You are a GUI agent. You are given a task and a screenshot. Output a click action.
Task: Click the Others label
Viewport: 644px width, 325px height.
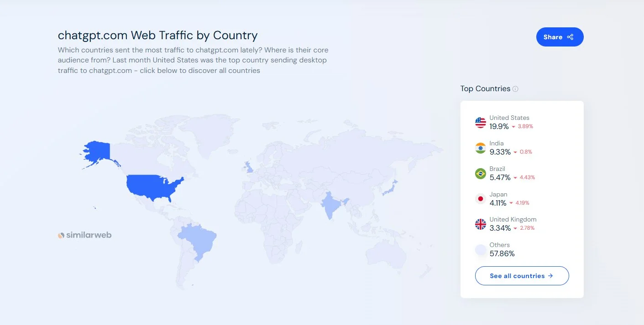click(500, 245)
